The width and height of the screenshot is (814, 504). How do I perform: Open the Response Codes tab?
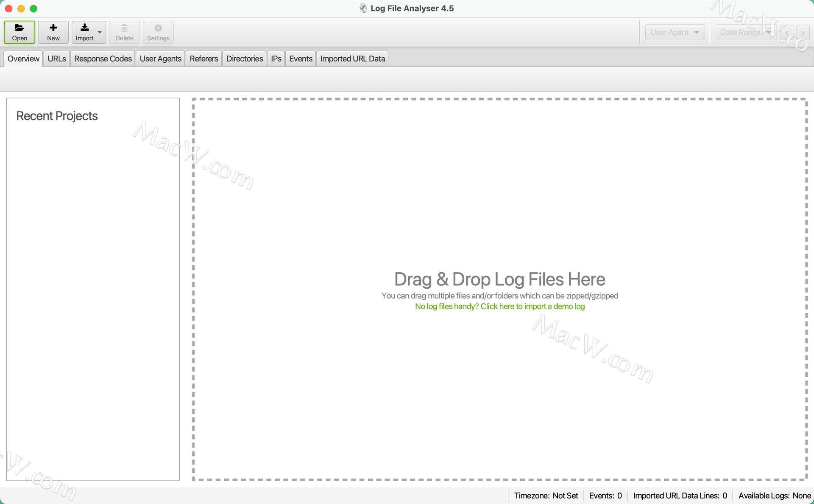(x=103, y=58)
